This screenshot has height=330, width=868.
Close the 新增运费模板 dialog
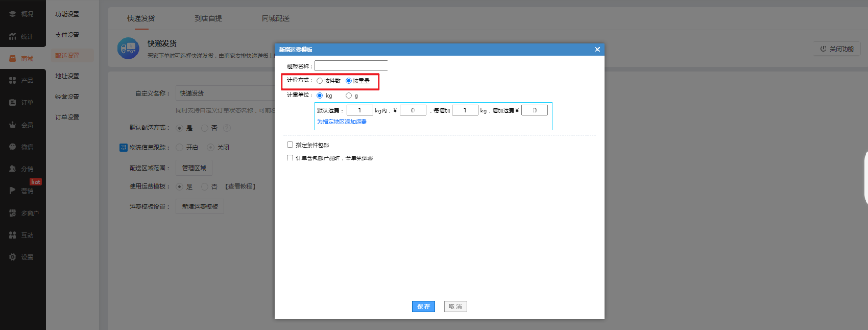(x=597, y=50)
